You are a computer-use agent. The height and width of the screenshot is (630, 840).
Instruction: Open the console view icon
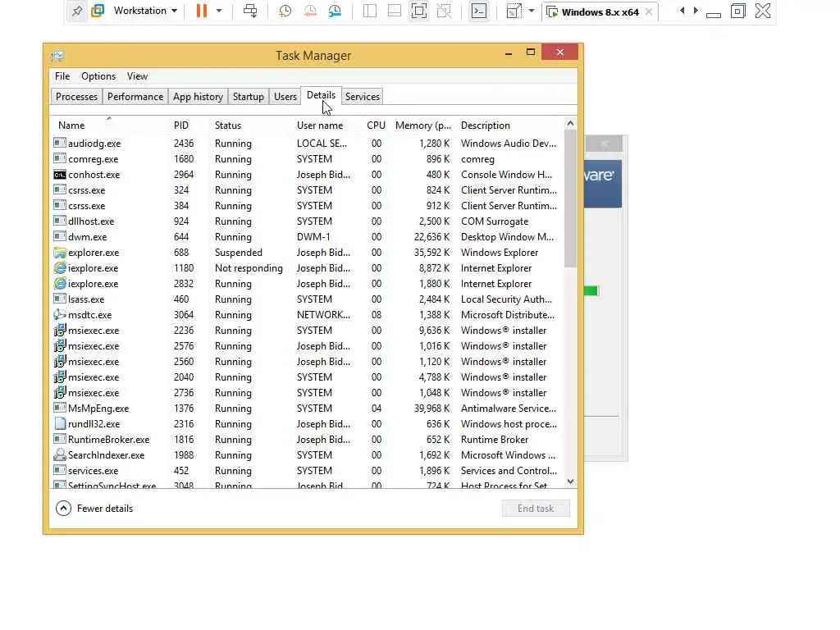pyautogui.click(x=479, y=11)
